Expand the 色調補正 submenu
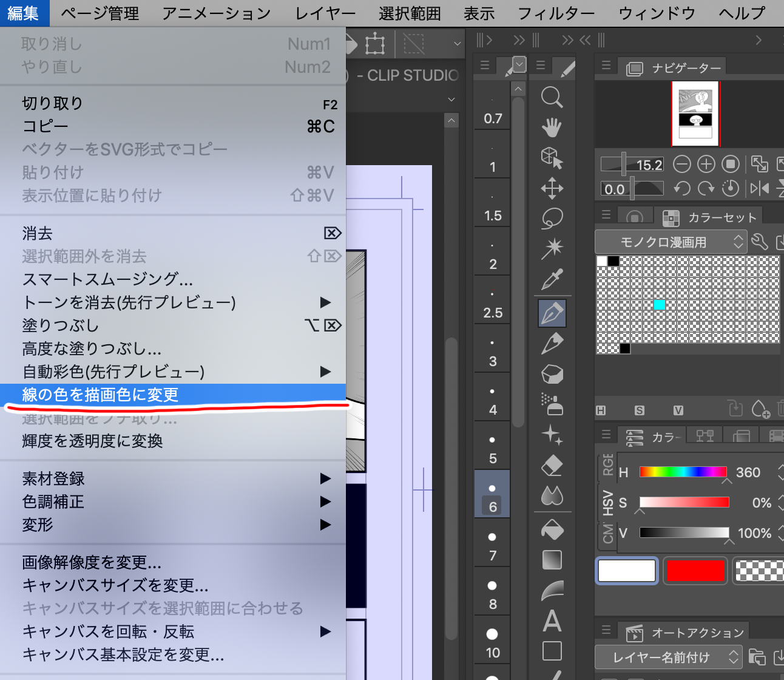The height and width of the screenshot is (680, 784). [173, 501]
